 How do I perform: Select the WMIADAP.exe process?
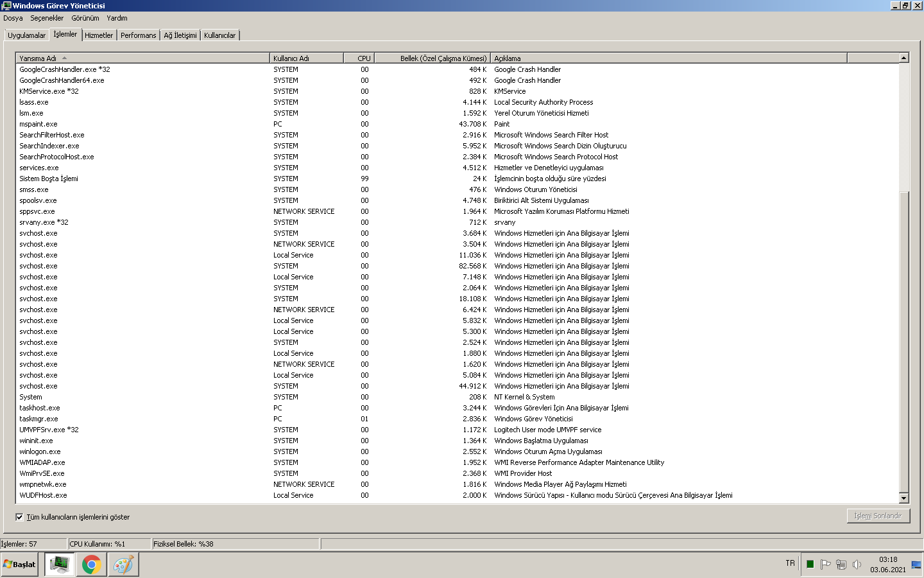tap(457, 462)
